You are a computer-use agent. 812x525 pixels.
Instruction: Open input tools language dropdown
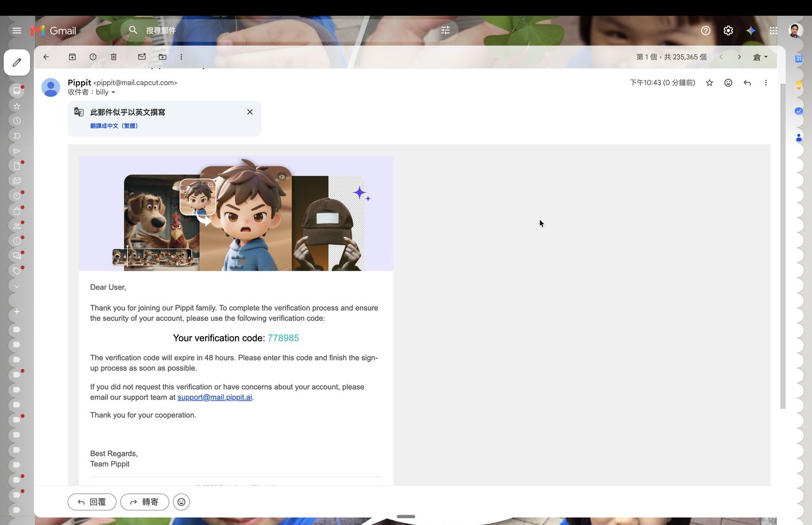[x=760, y=57]
